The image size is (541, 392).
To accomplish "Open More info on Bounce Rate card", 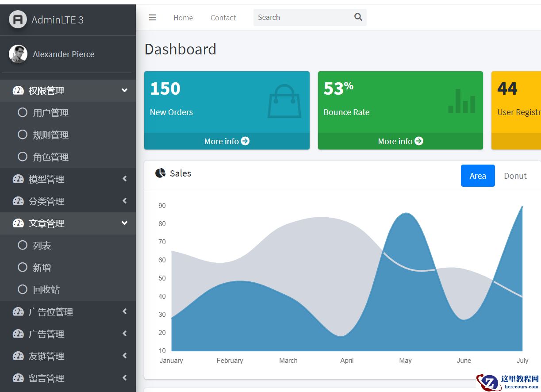I will [x=400, y=141].
